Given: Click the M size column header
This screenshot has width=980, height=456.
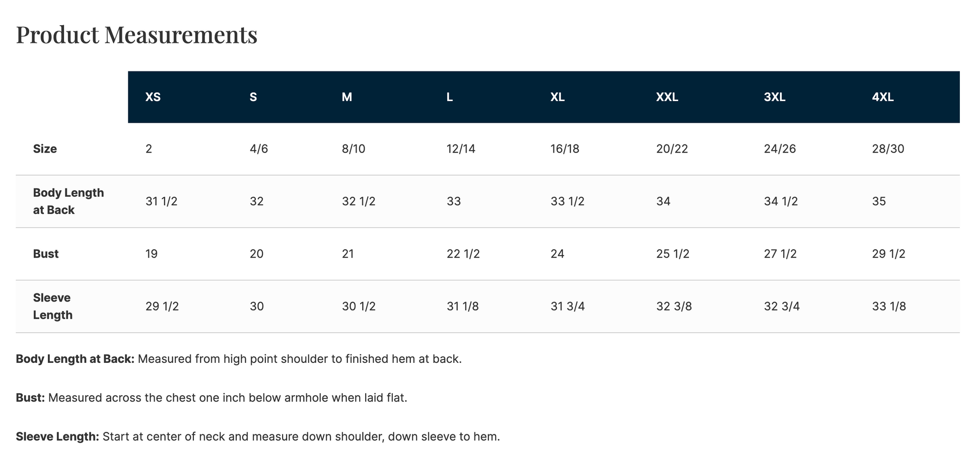Looking at the screenshot, I should (x=347, y=97).
